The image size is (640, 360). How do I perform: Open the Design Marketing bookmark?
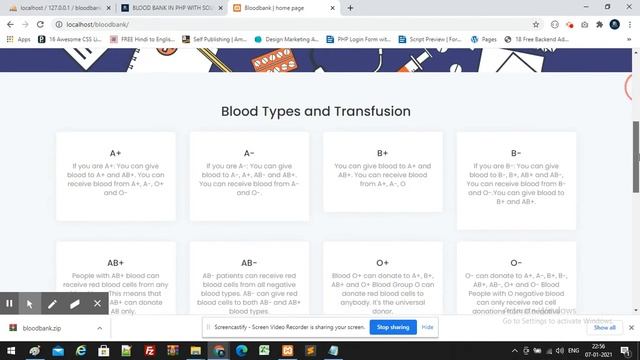pos(287,39)
